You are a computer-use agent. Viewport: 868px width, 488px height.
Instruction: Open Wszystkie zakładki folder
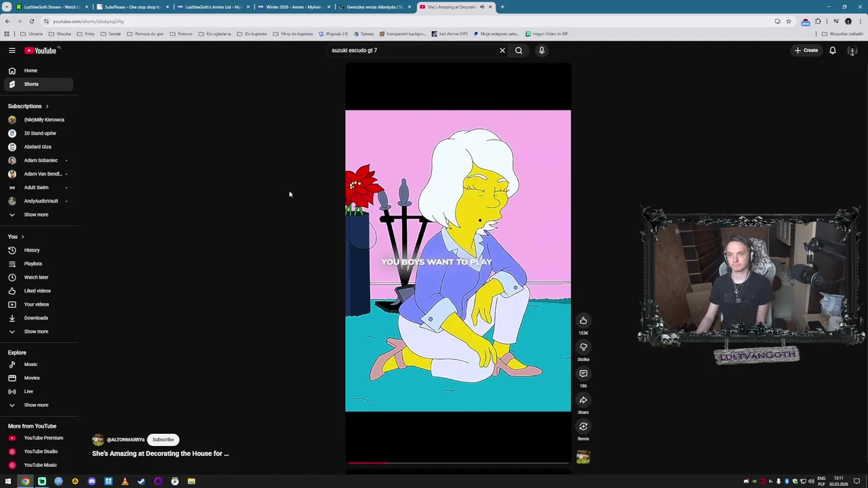[x=843, y=34]
